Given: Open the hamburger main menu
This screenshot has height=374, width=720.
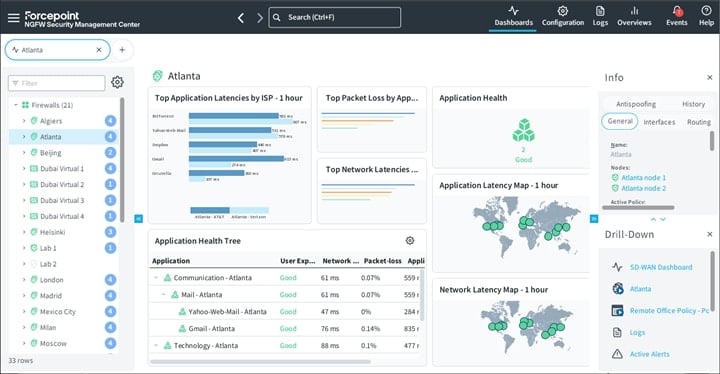Looking at the screenshot, I should pos(13,17).
